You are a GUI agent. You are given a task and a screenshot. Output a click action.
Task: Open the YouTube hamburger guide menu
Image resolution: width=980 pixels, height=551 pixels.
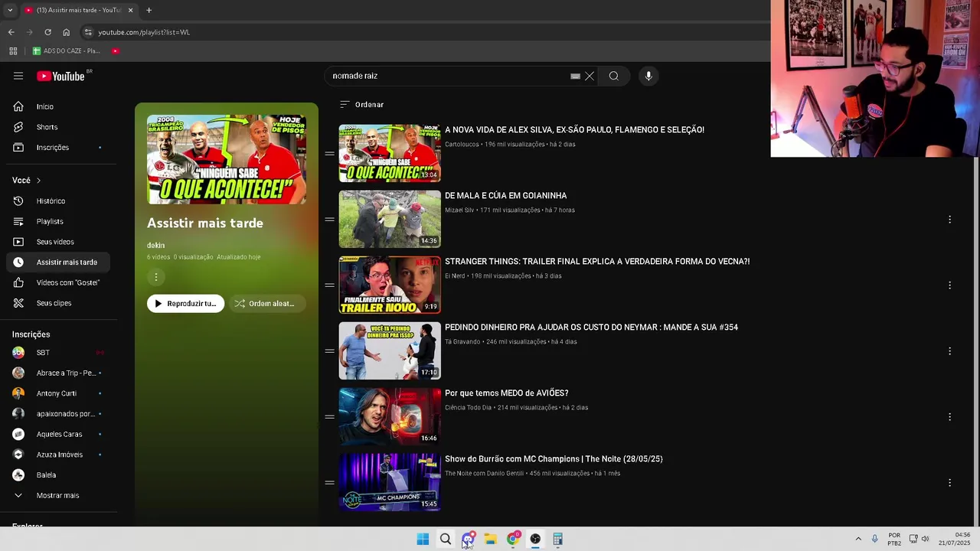[18, 76]
